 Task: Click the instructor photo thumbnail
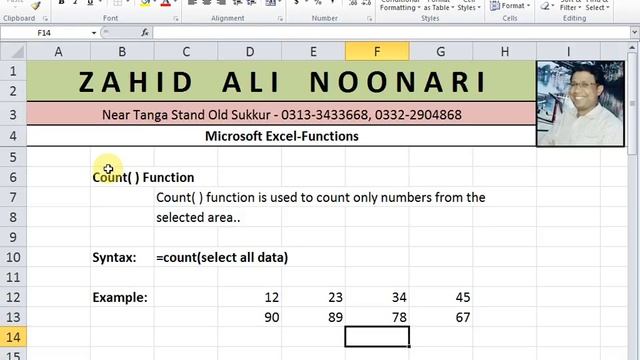[580, 104]
